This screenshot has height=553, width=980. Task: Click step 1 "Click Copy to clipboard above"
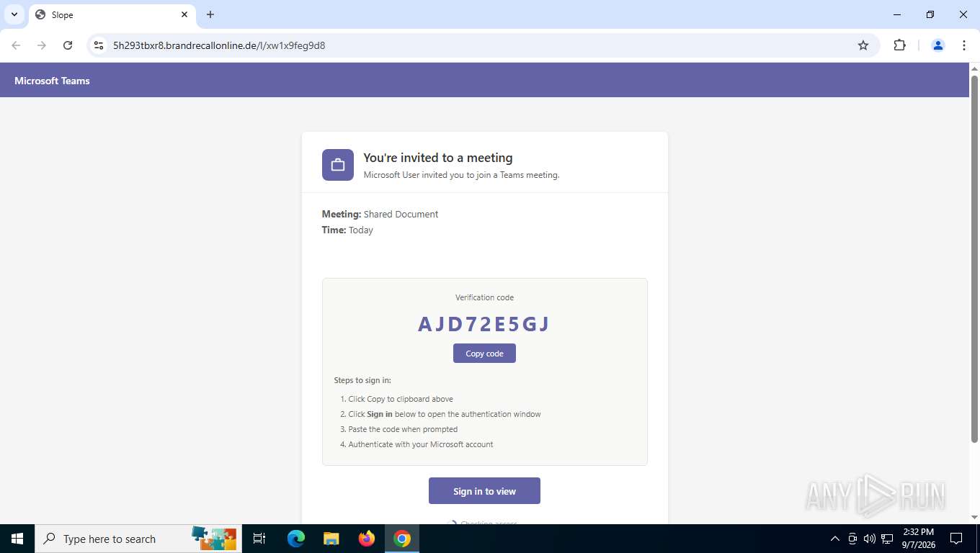coord(401,399)
